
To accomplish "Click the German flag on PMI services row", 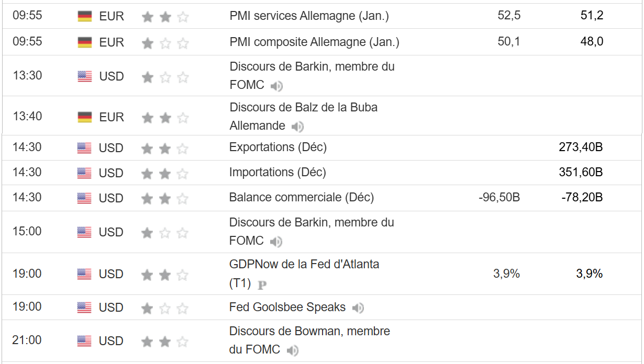I will tap(85, 16).
